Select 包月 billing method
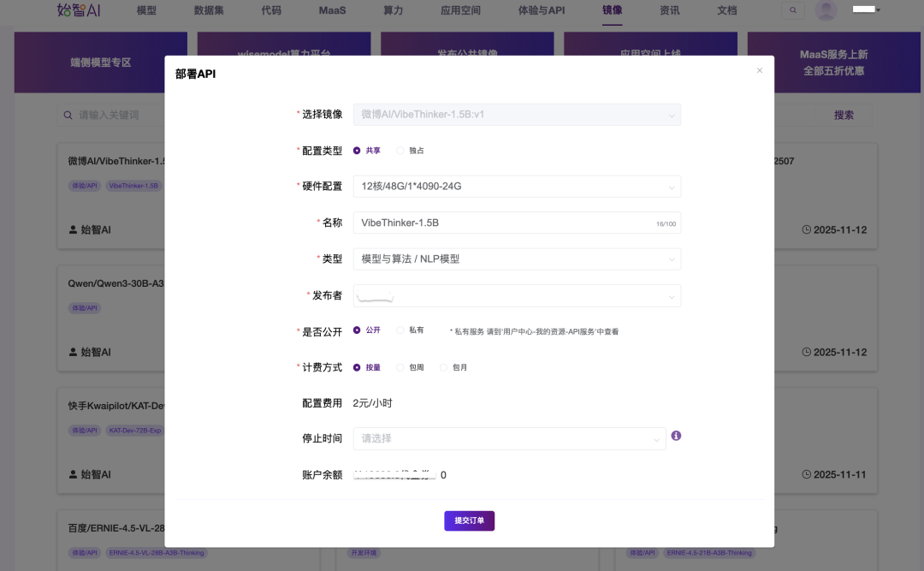 (453, 367)
